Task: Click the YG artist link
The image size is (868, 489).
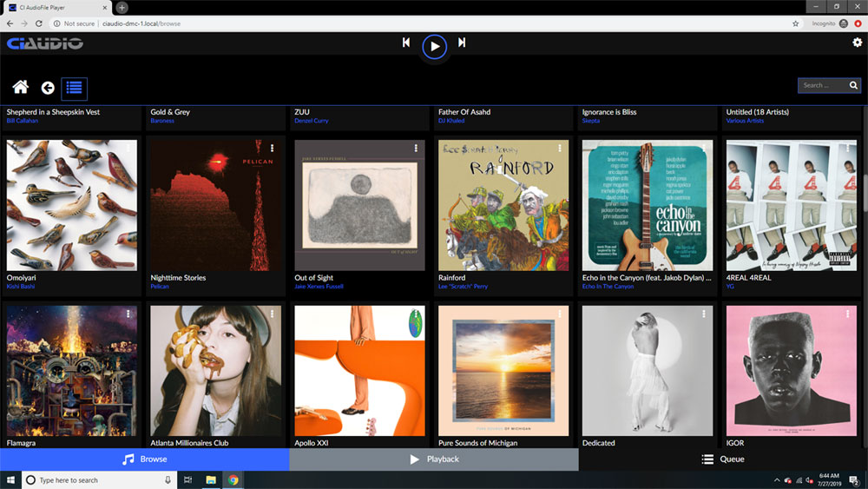Action: (x=730, y=287)
